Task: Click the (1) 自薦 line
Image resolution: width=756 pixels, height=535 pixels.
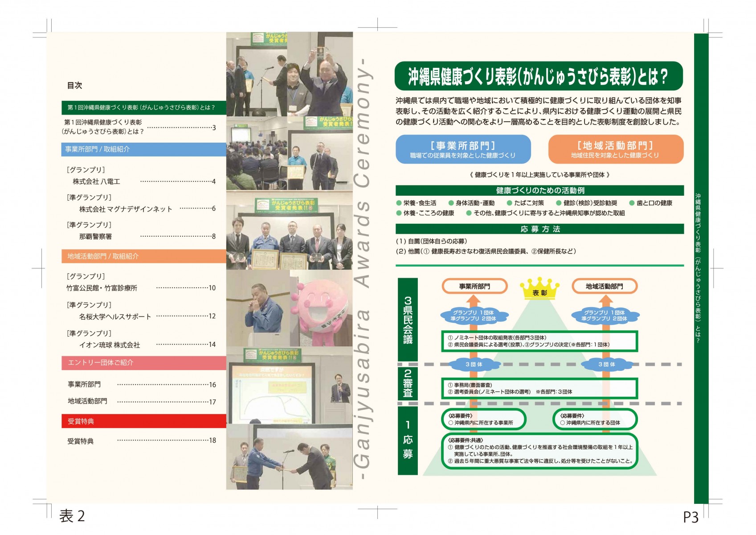Action: (x=431, y=241)
